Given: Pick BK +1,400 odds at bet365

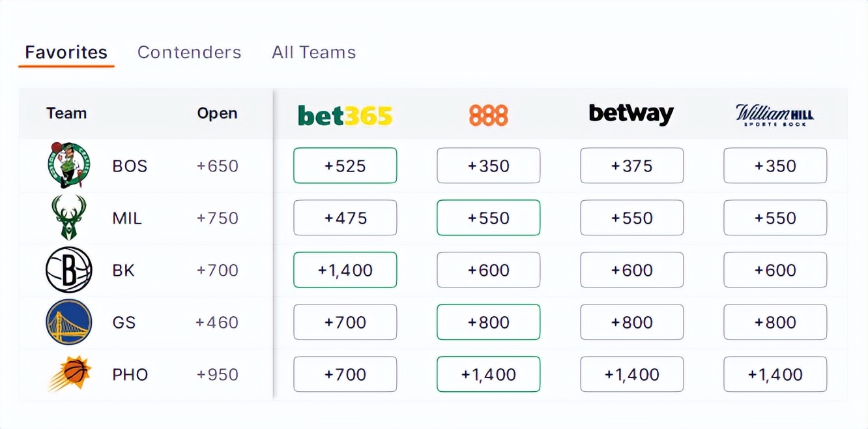Looking at the screenshot, I should (345, 270).
